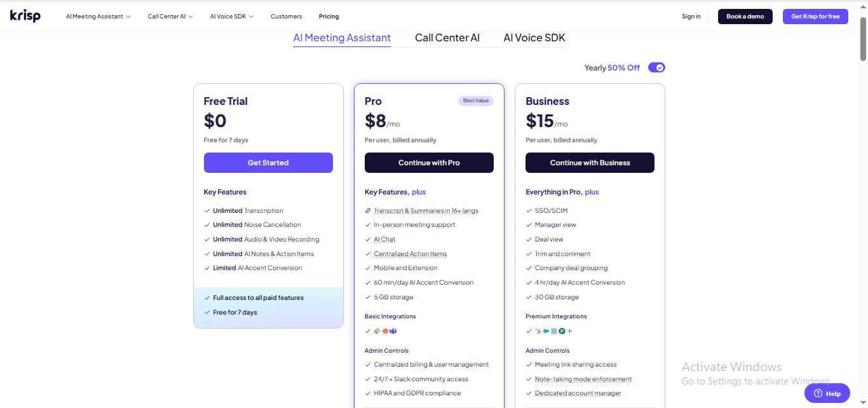Click the HubSpot integration icon
Screen dimensions: 868x408
(538, 331)
